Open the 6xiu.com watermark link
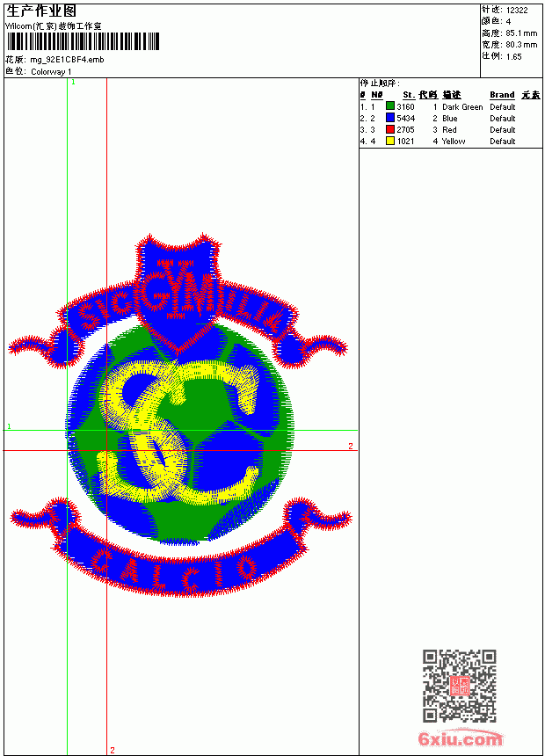Screen dimensions: 545x756 point(461,738)
